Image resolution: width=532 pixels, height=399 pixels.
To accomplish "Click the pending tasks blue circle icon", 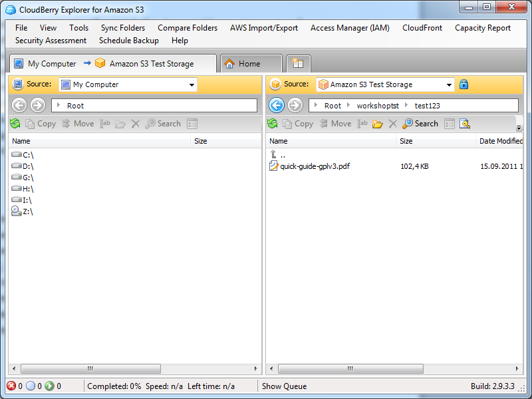I will point(31,386).
